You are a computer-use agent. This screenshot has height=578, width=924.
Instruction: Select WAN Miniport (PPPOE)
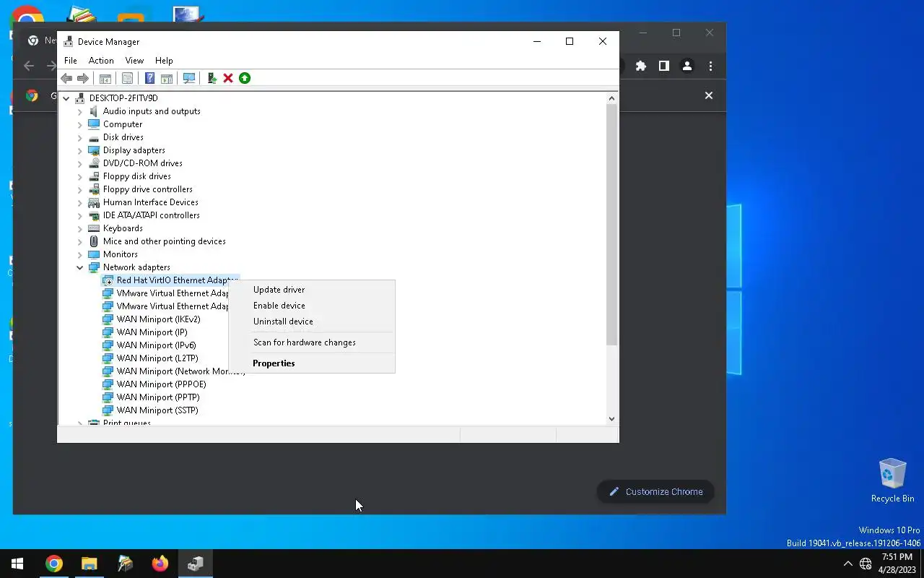(161, 384)
